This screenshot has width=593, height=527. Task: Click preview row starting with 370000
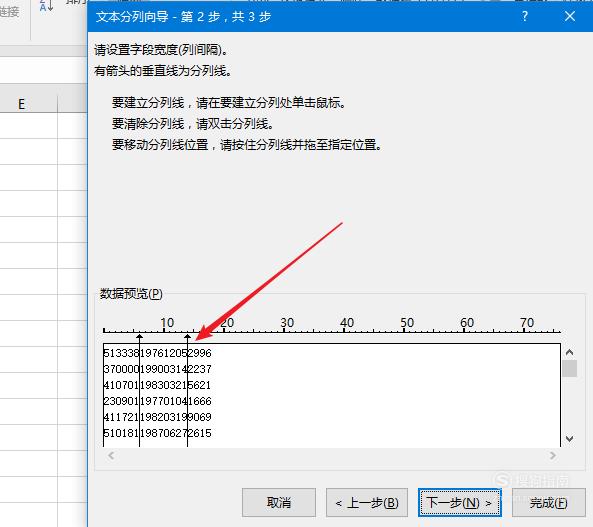click(x=157, y=369)
